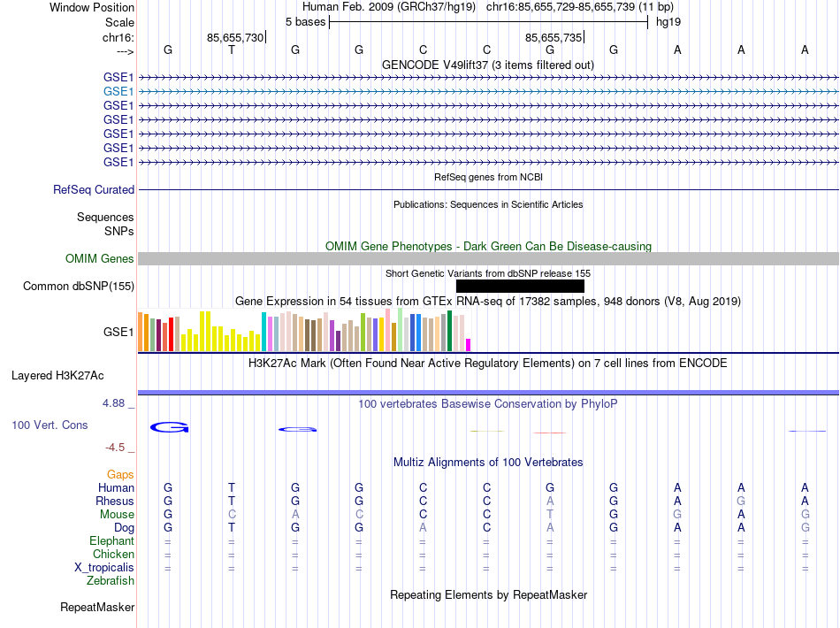Click the 4.88 PhyloP upper scale value

pos(114,403)
